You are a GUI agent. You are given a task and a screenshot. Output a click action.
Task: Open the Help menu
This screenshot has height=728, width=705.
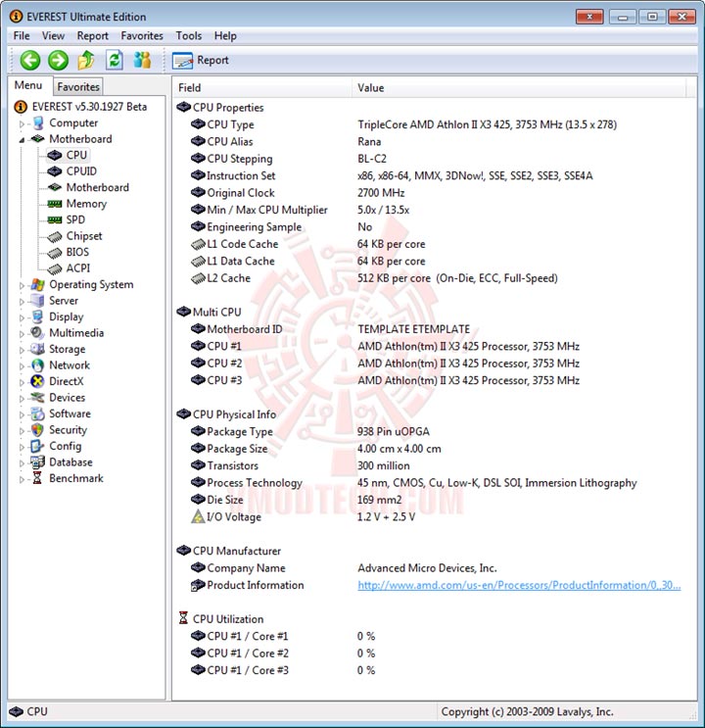(x=225, y=35)
